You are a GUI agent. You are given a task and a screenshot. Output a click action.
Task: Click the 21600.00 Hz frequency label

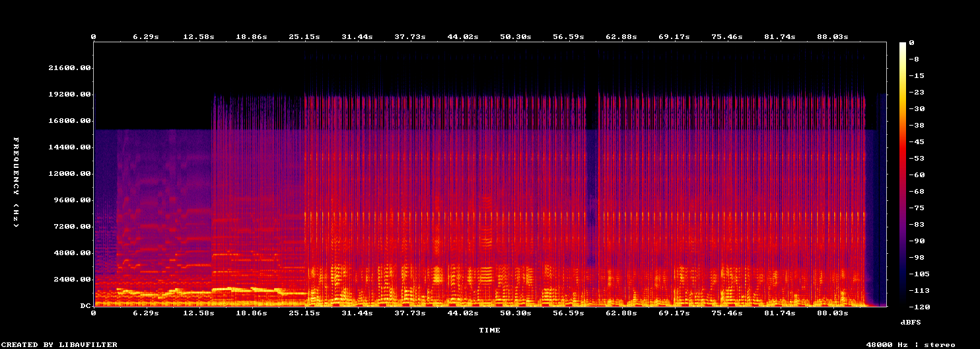(x=69, y=68)
